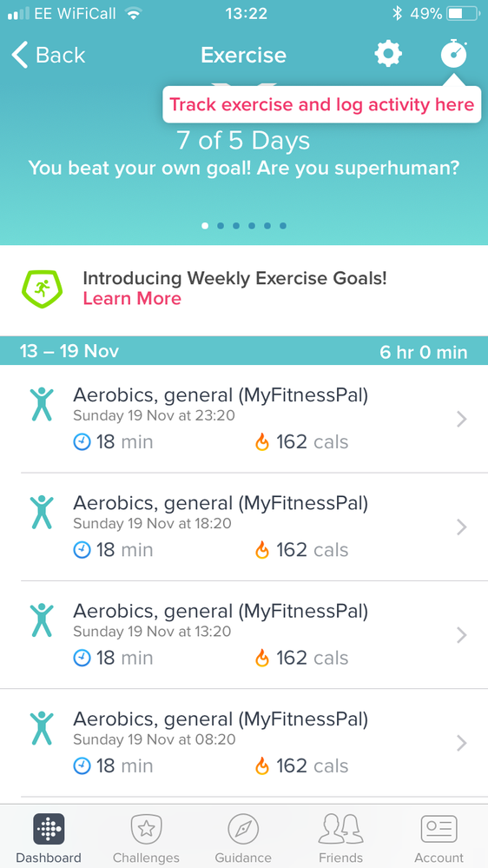Viewport: 488px width, 868px height.
Task: Select the last page indicator dot
Action: tap(283, 226)
